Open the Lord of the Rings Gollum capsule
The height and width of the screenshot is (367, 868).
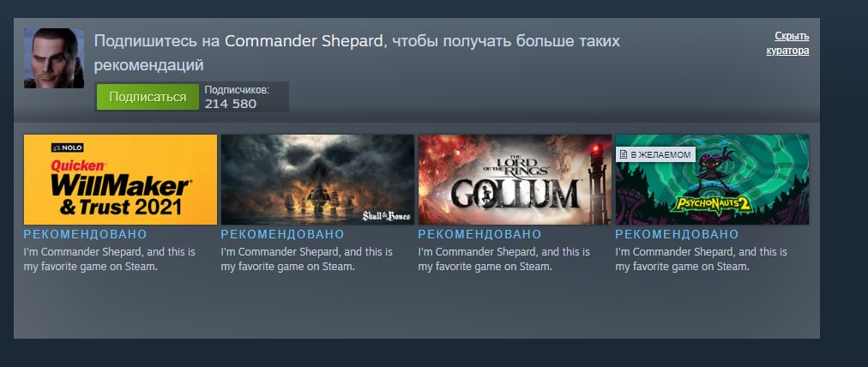pos(515,179)
